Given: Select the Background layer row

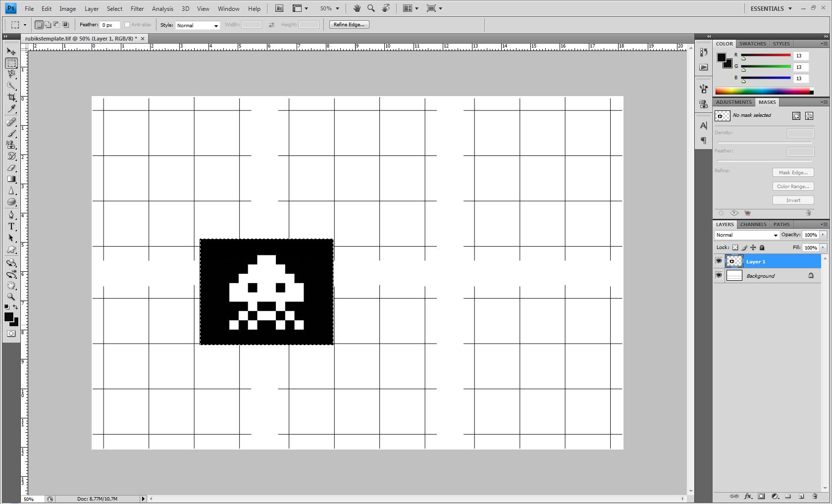Looking at the screenshot, I should coord(767,276).
